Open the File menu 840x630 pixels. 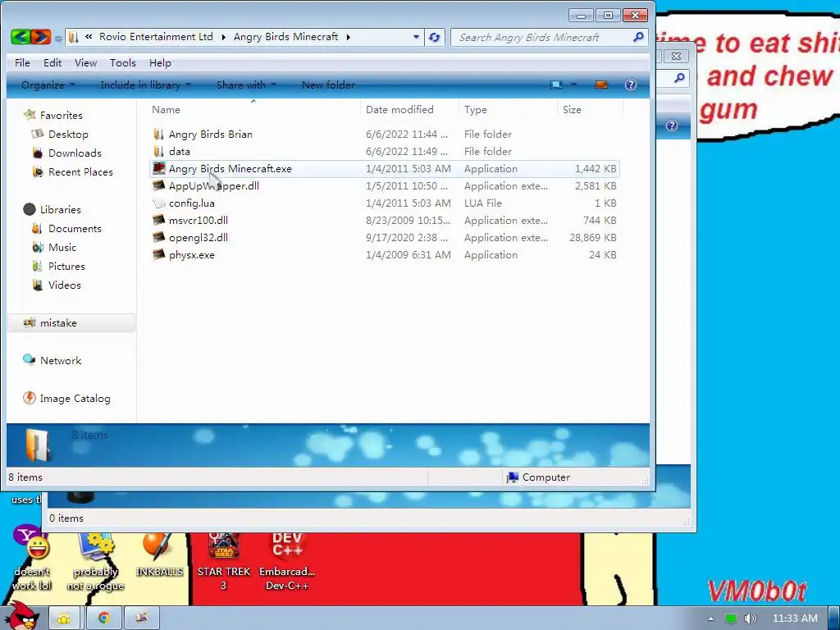[x=22, y=62]
